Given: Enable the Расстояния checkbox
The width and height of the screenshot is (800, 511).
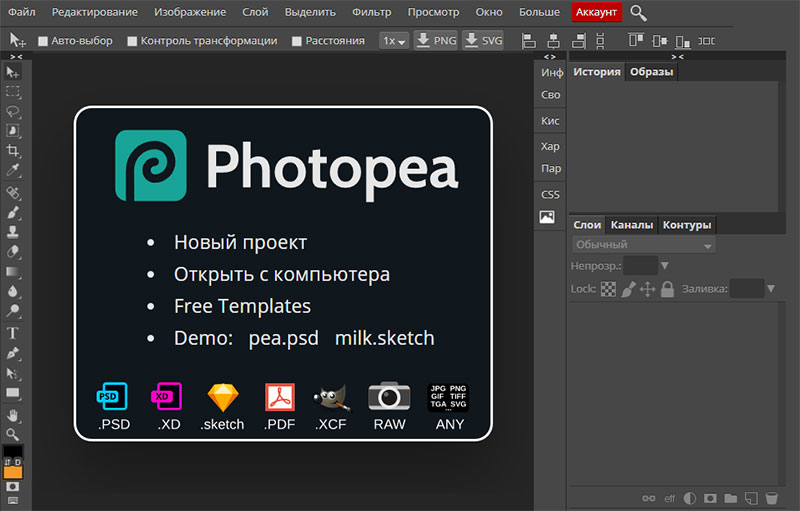Looking at the screenshot, I should [297, 41].
